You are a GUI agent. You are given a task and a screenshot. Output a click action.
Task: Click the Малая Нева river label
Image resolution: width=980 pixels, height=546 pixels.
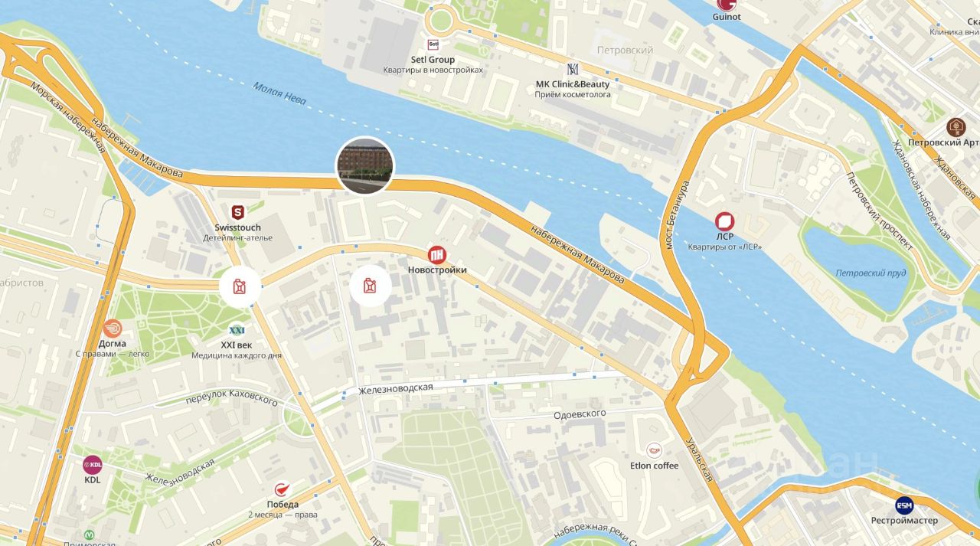[279, 92]
